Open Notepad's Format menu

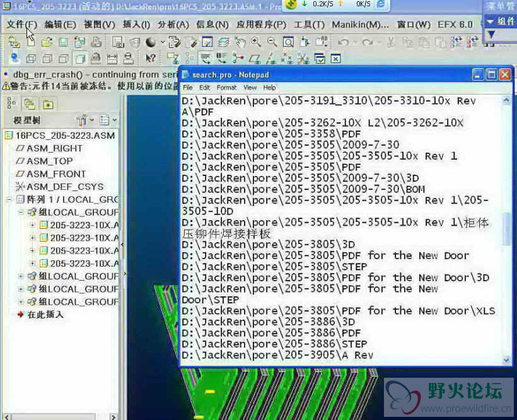coord(226,88)
